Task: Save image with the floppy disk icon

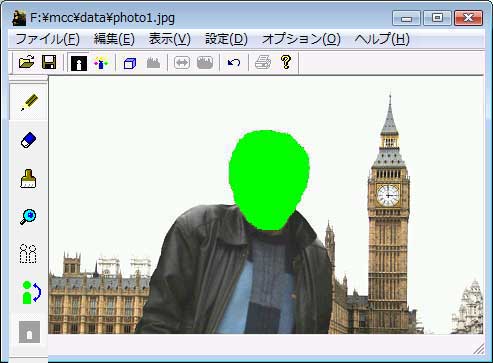Action: click(49, 62)
